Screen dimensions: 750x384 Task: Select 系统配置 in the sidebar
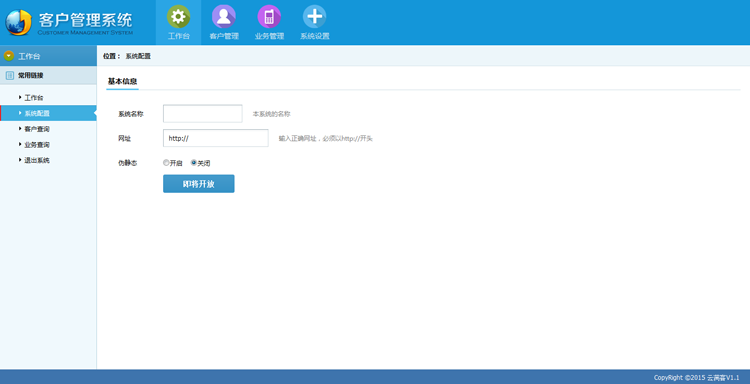coord(48,113)
